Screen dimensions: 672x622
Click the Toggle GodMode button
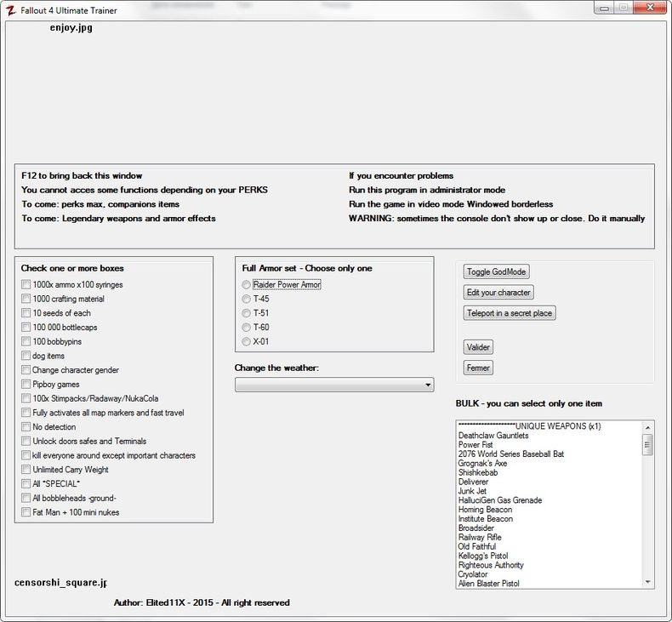click(496, 271)
